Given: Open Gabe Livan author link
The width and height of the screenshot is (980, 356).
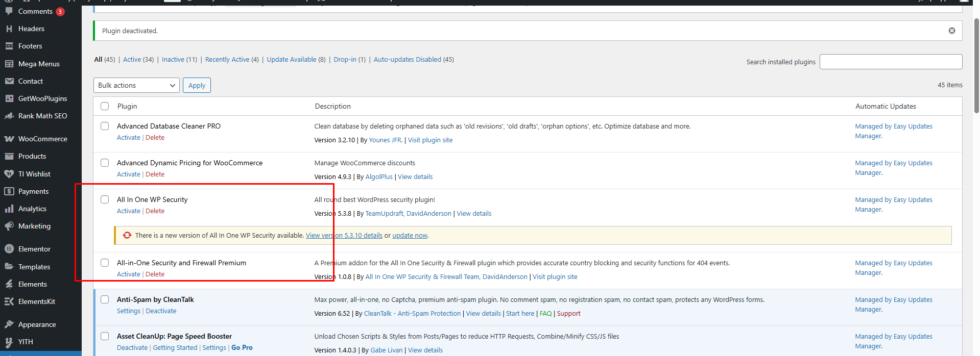Looking at the screenshot, I should click(387, 350).
